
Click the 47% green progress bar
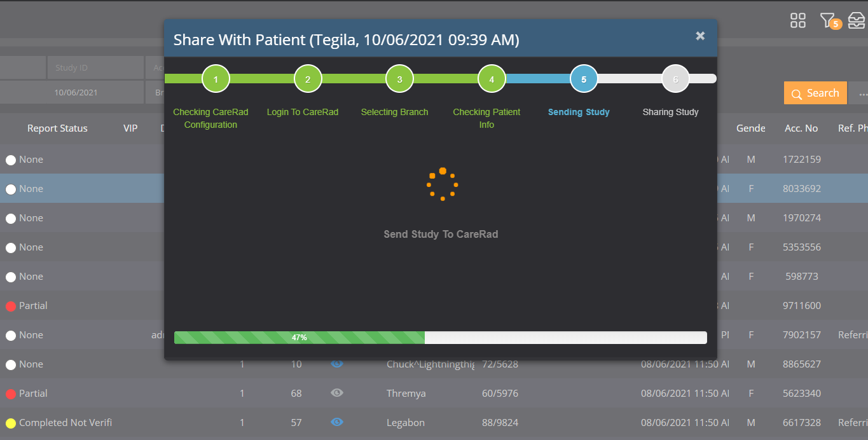[299, 338]
